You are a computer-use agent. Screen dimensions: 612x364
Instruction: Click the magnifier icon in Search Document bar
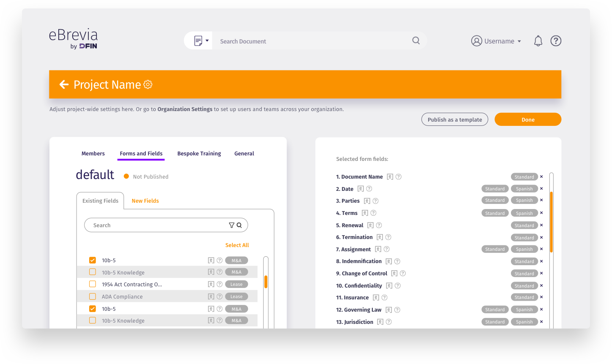[416, 41]
